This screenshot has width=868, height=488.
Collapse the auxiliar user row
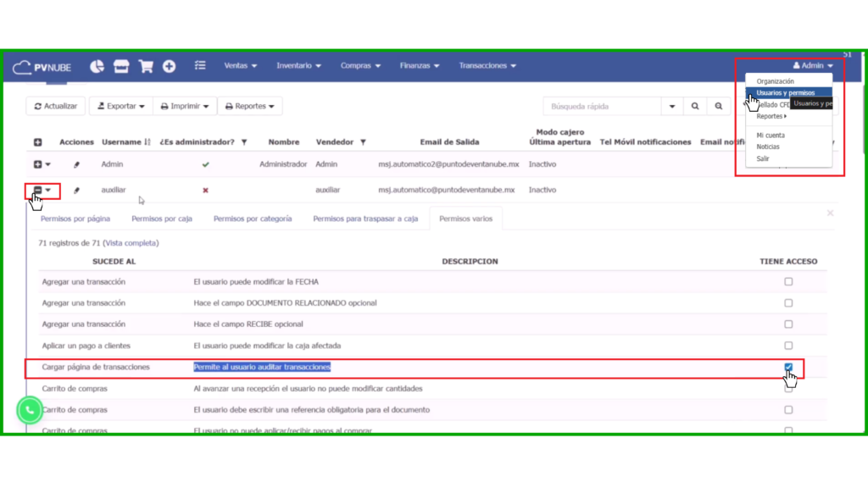37,190
